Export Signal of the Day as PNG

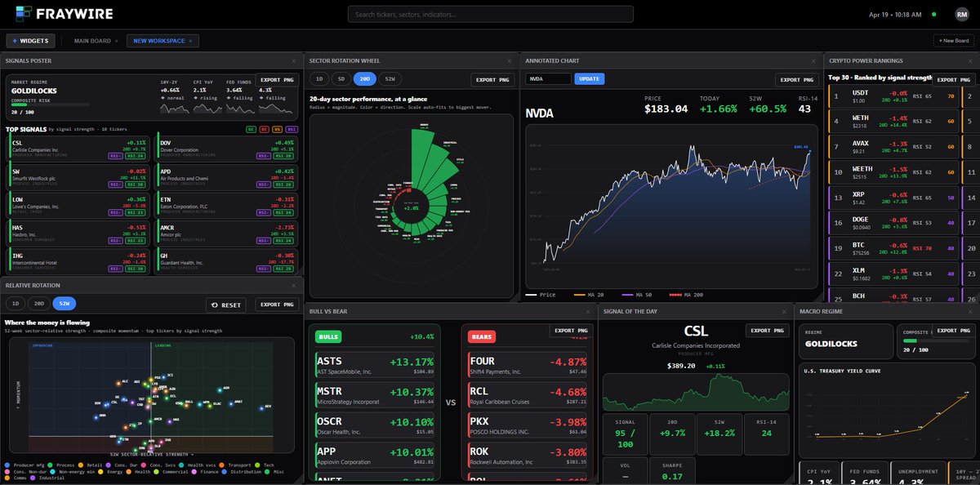pyautogui.click(x=767, y=330)
